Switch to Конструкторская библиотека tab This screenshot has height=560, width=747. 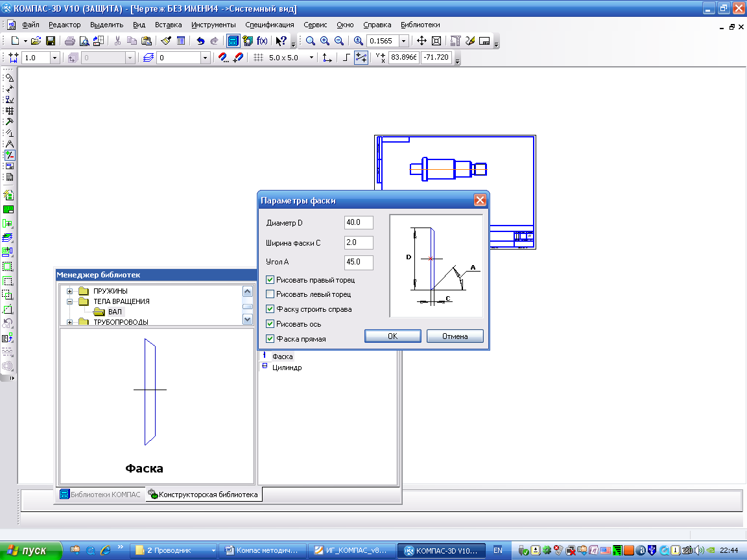click(x=204, y=495)
